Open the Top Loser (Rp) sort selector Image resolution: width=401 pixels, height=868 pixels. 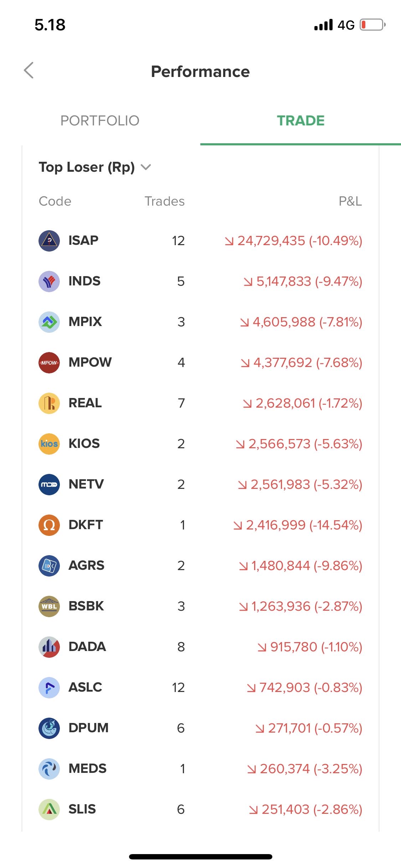87,167
